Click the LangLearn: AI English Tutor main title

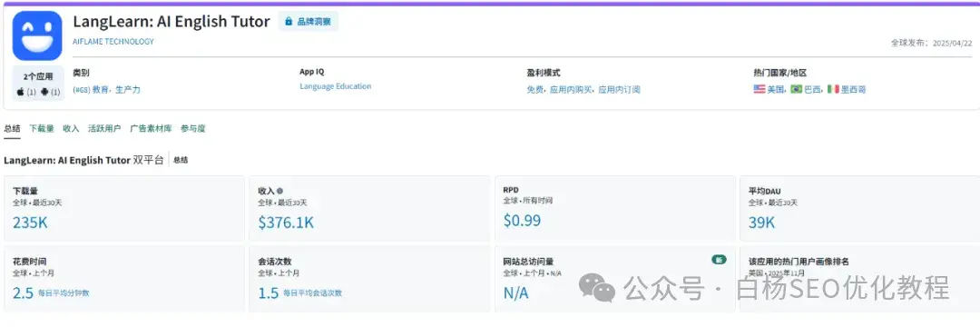tap(171, 21)
